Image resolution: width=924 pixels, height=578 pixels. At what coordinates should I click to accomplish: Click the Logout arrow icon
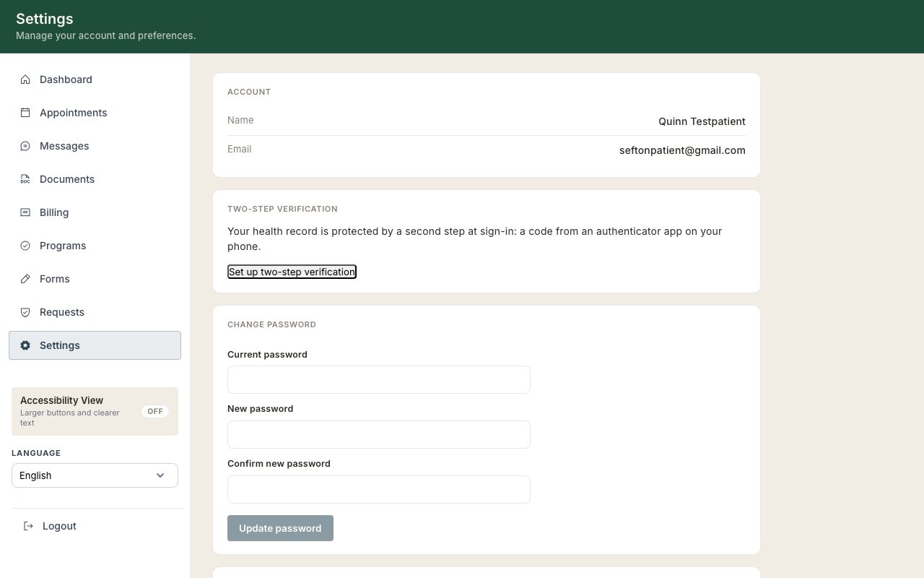tap(28, 526)
